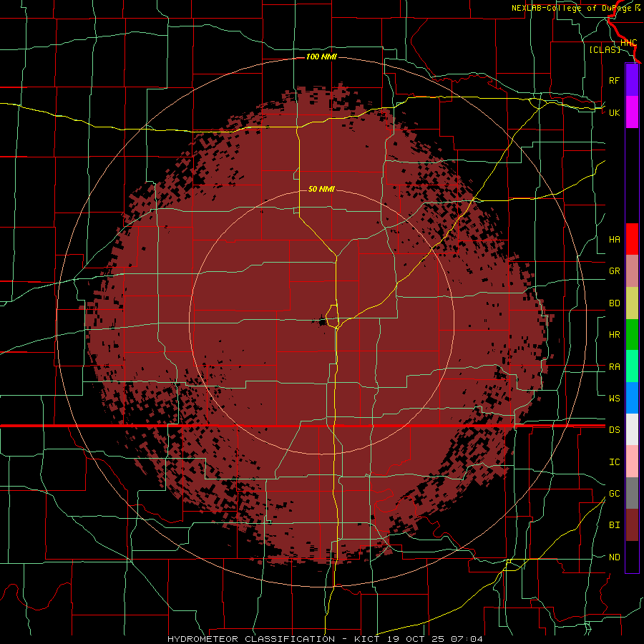Select the BD yellow legend swatch
644x644 pixels.
pyautogui.click(x=632, y=303)
